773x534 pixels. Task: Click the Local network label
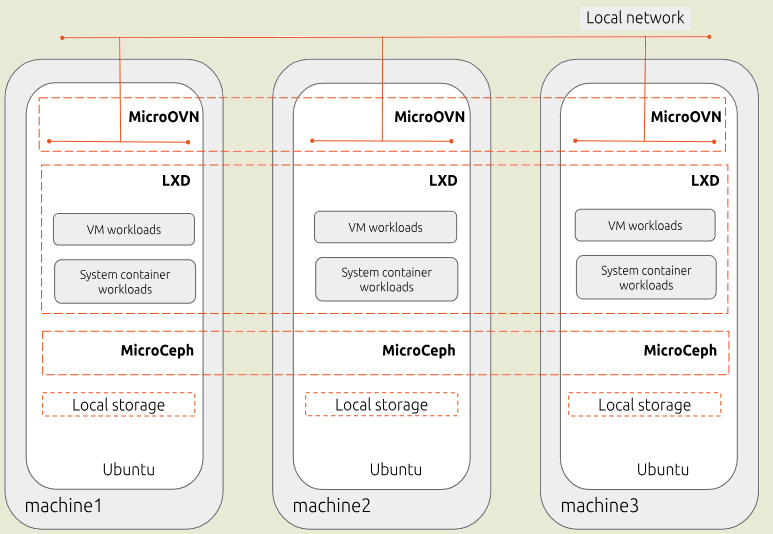pyautogui.click(x=635, y=18)
